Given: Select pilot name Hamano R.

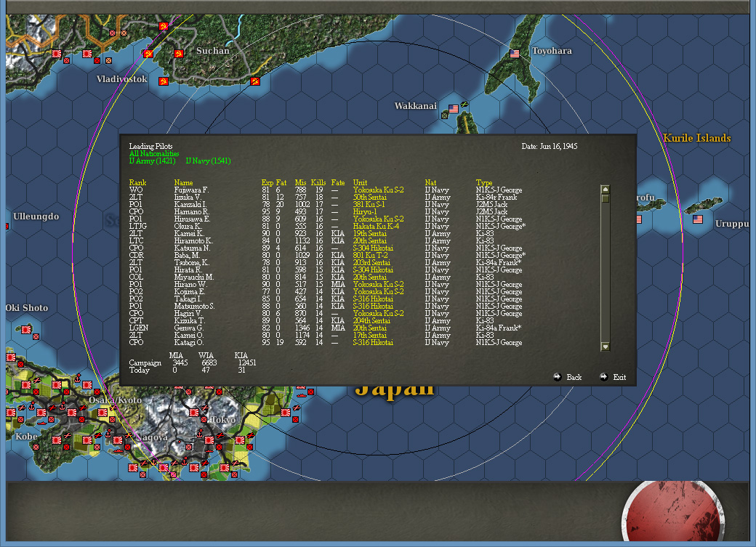Looking at the screenshot, I should pos(191,211).
